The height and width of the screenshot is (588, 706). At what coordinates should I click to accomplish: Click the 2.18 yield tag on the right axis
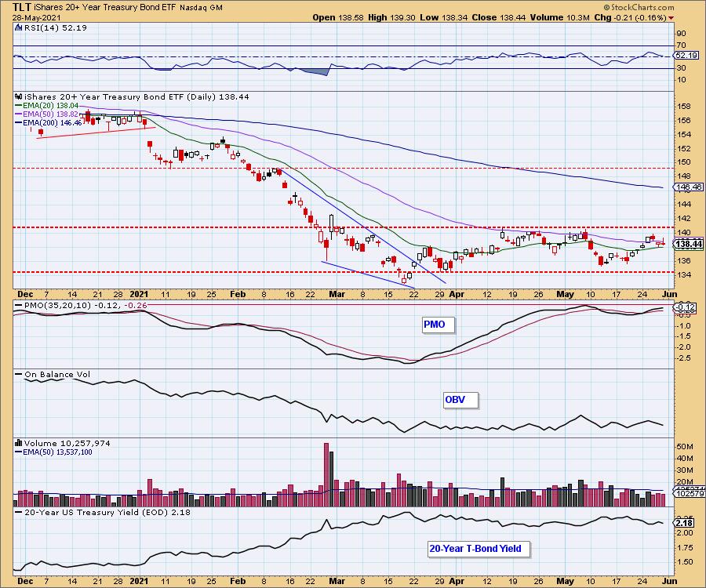coord(684,523)
